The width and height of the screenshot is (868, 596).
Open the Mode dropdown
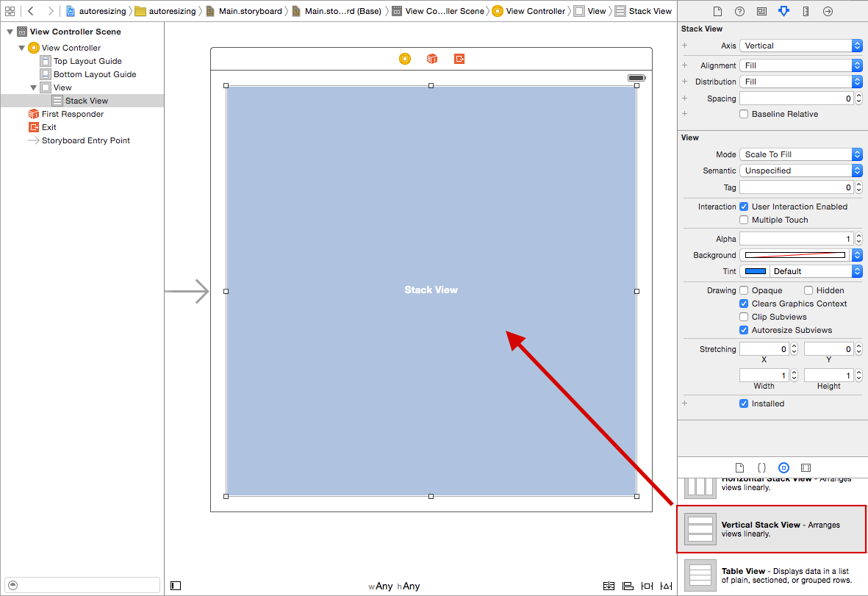tap(801, 154)
